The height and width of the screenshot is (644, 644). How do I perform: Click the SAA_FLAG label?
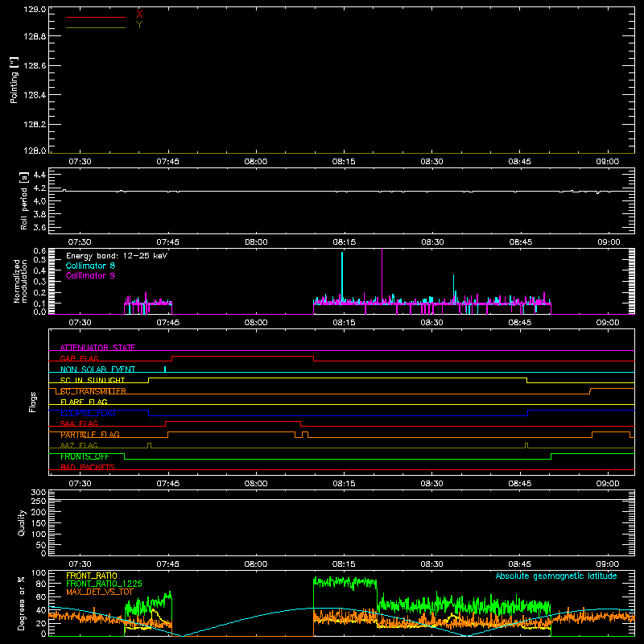[x=79, y=423]
